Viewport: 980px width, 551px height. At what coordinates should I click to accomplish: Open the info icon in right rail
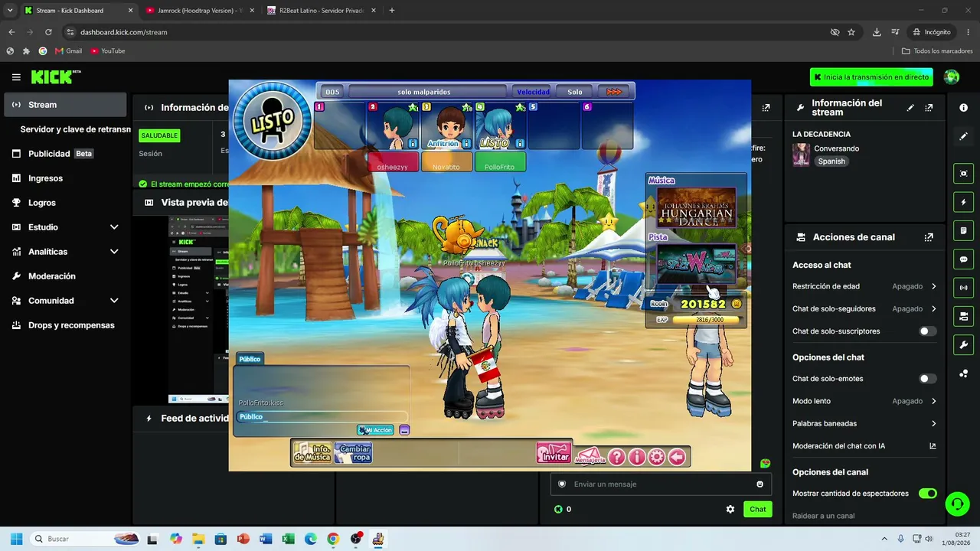click(x=963, y=108)
